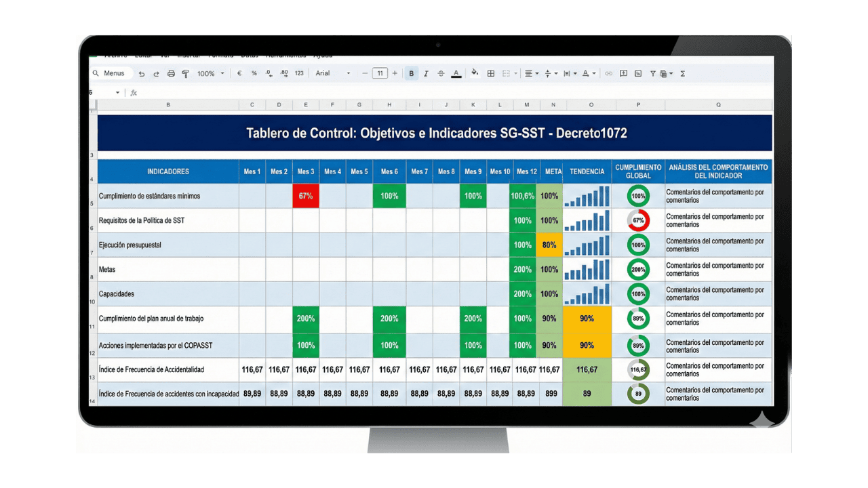Create a filter
This screenshot has width=868, height=488.
click(x=653, y=73)
